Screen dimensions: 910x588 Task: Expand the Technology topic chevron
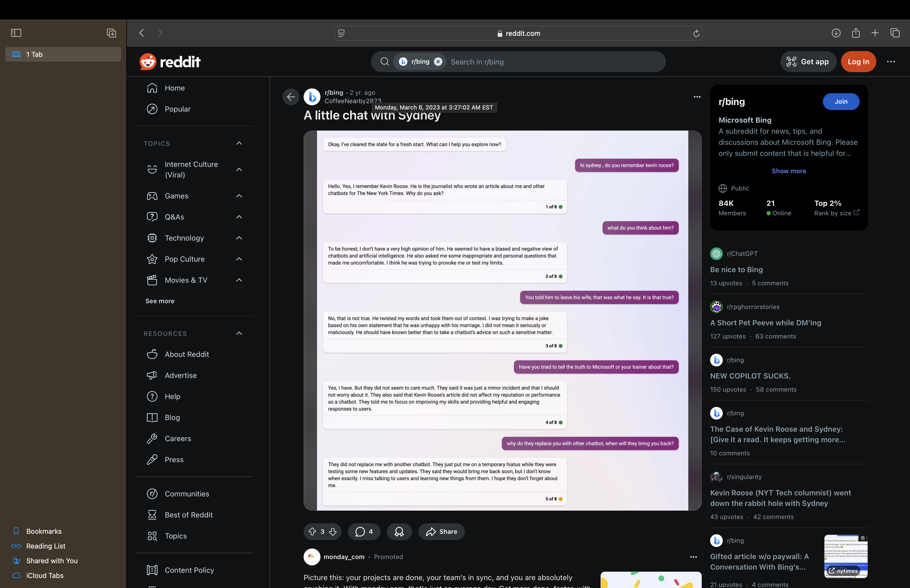239,238
